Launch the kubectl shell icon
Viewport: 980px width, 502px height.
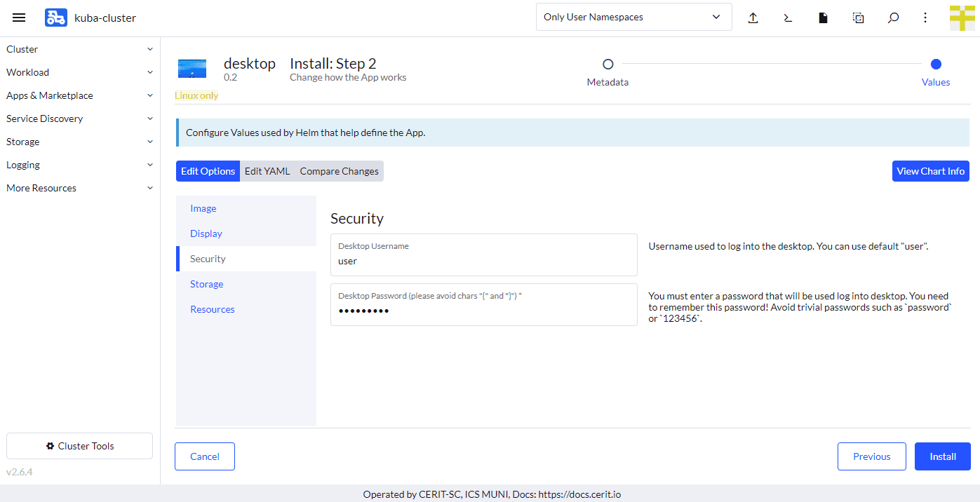point(788,18)
